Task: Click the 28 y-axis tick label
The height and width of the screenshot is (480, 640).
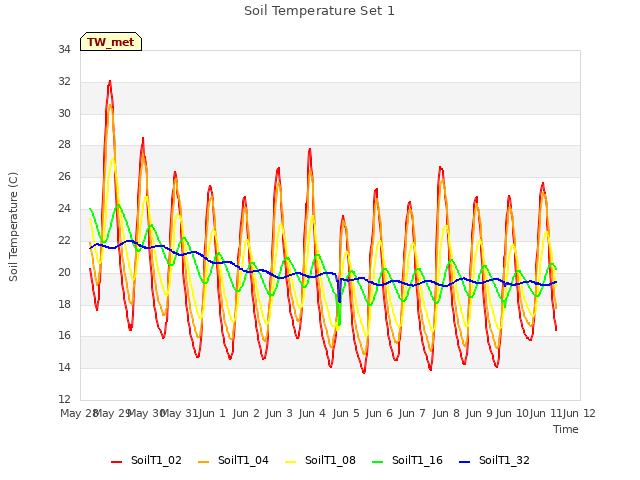Action: pyautogui.click(x=64, y=145)
